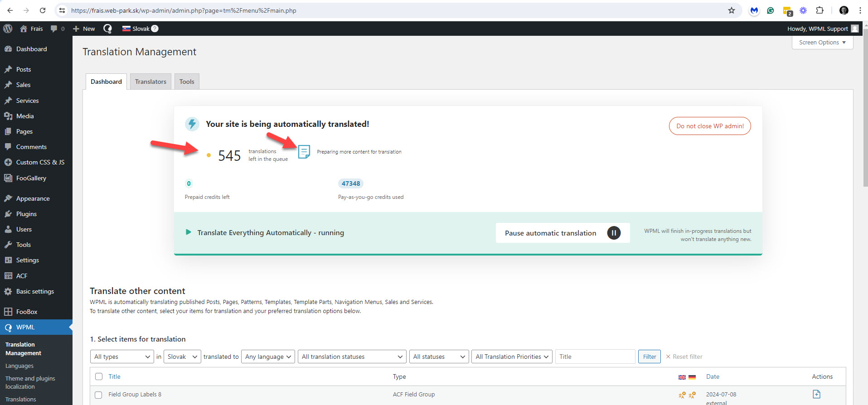868x405 pixels.
Task: Click the English translation status icon for Field Group Labels 8
Action: pos(682,395)
